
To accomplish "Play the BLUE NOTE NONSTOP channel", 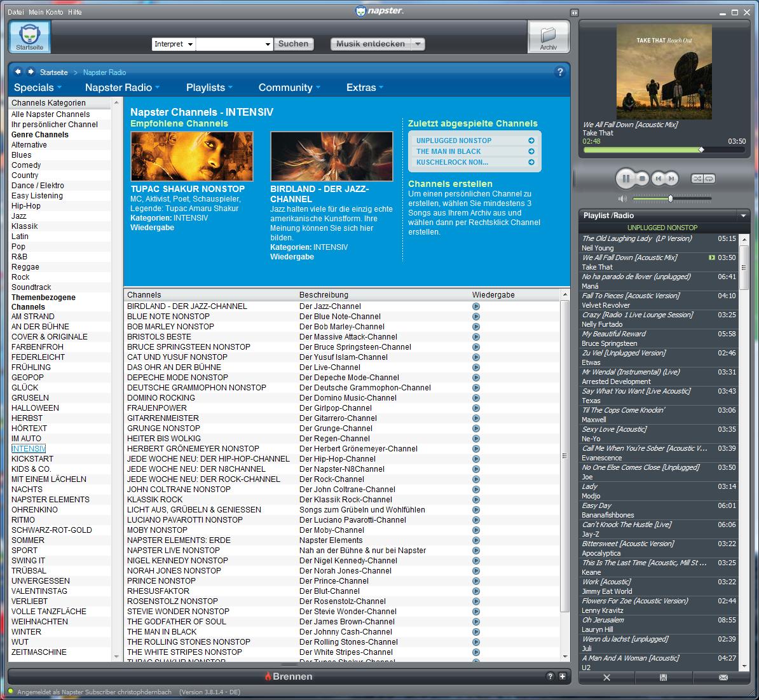I will 476,317.
